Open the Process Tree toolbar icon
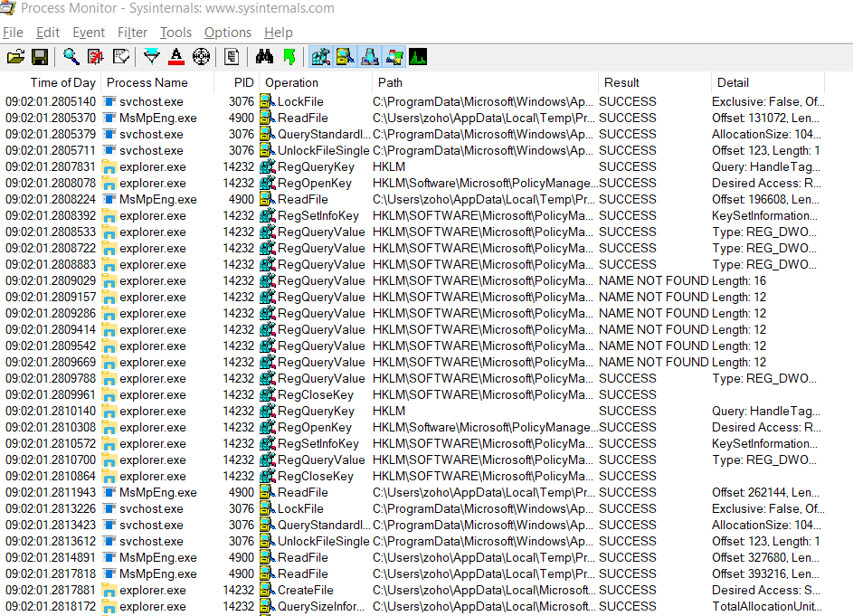 232,57
